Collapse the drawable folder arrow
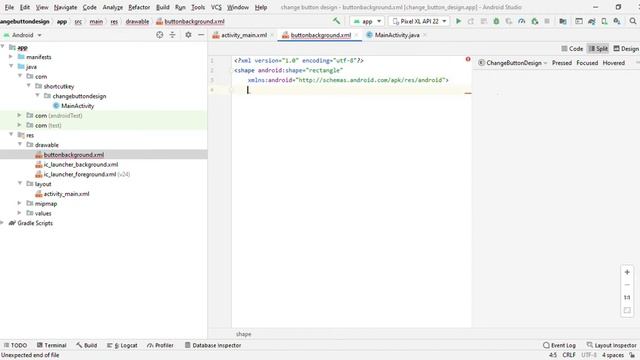 point(20,144)
